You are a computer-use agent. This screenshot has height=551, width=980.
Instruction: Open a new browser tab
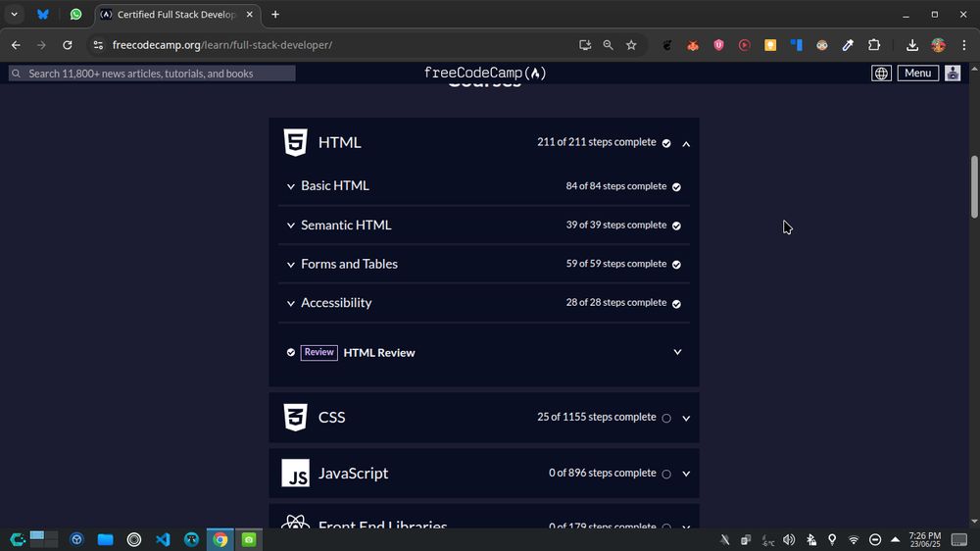click(x=275, y=15)
